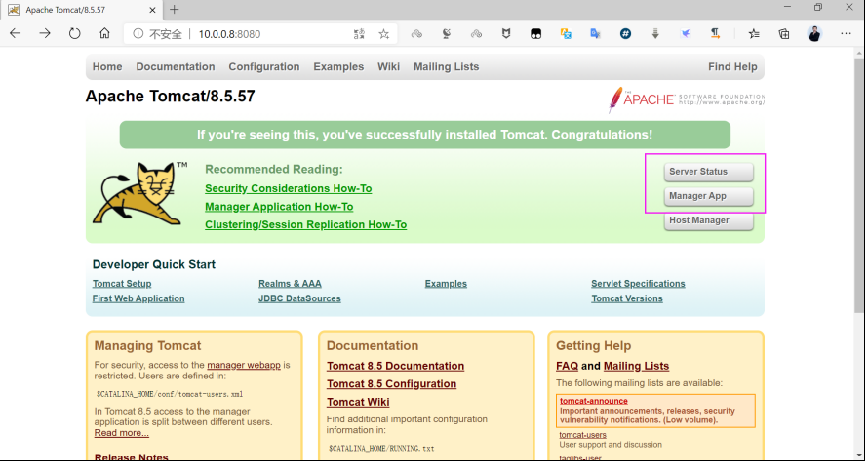Open the FAQ link under Getting Help
The image size is (868, 476).
pyautogui.click(x=567, y=366)
